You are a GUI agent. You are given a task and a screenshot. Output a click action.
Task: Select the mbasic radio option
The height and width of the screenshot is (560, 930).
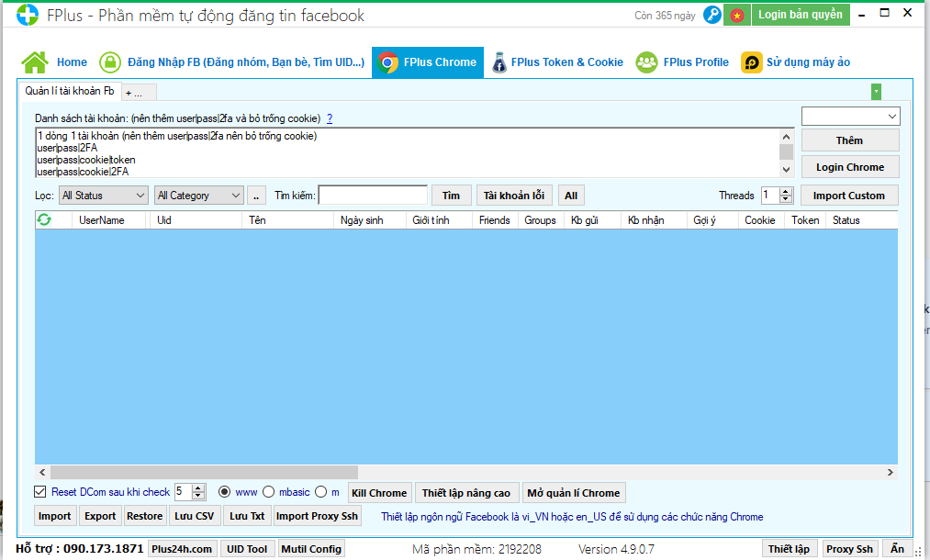point(269,492)
